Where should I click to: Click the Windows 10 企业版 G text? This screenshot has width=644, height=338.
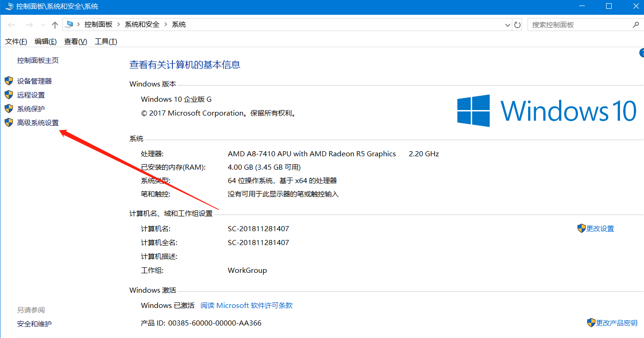coord(176,99)
